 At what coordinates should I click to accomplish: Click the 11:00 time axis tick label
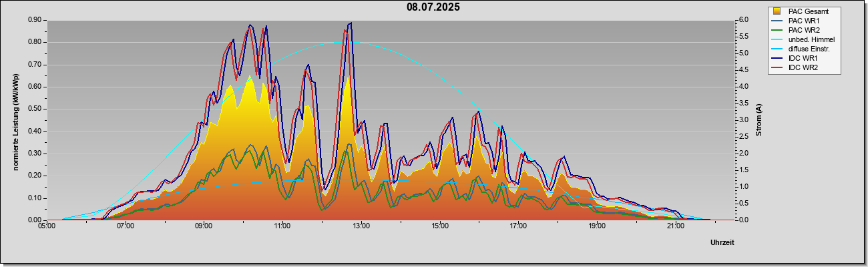click(x=282, y=226)
